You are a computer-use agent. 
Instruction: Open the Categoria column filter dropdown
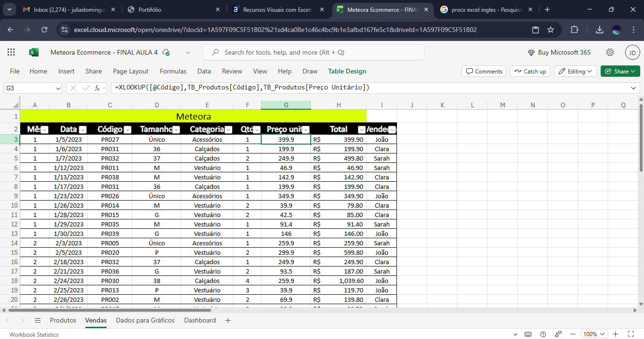(x=229, y=129)
